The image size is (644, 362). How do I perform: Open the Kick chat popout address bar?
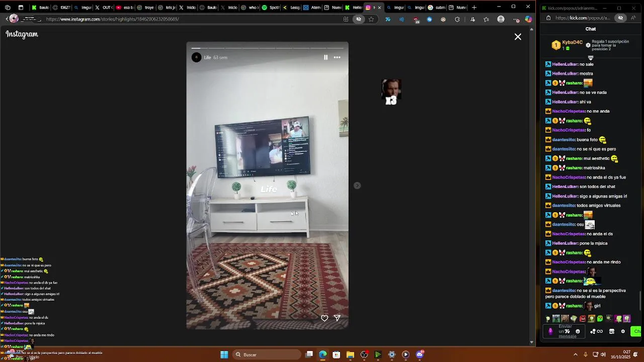pos(583,18)
